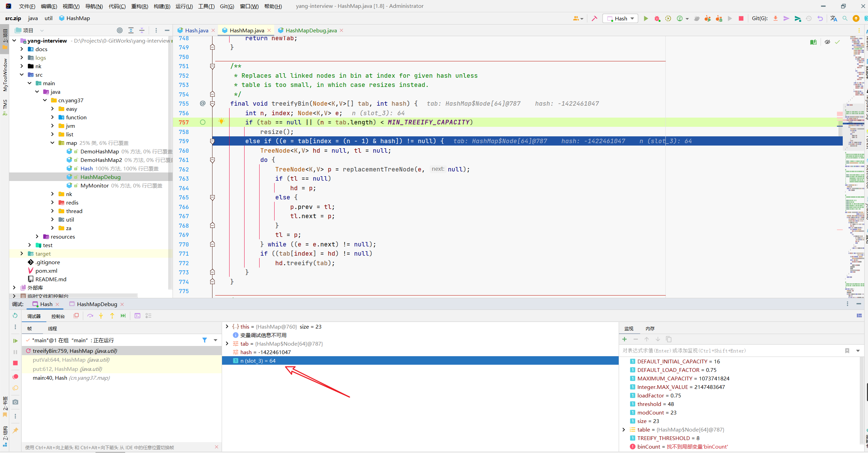Toggle breakpoint at line 757

point(203,122)
